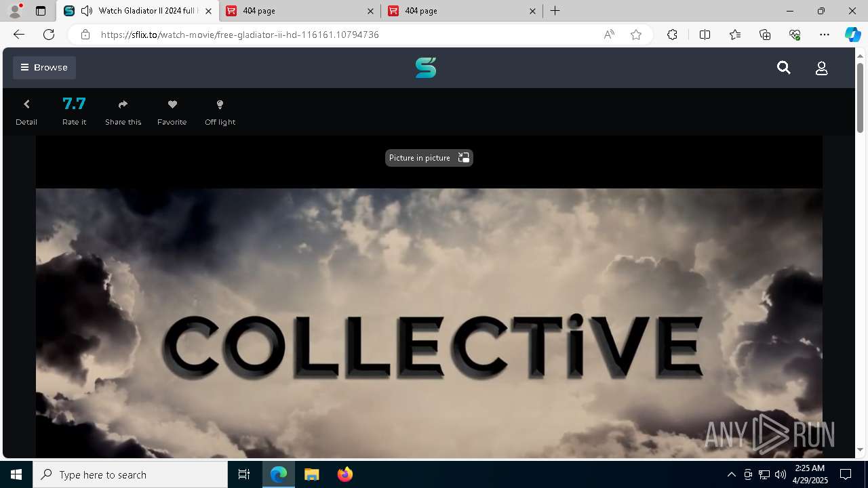Go back to movie Detail
868x488 pixels.
[26, 112]
